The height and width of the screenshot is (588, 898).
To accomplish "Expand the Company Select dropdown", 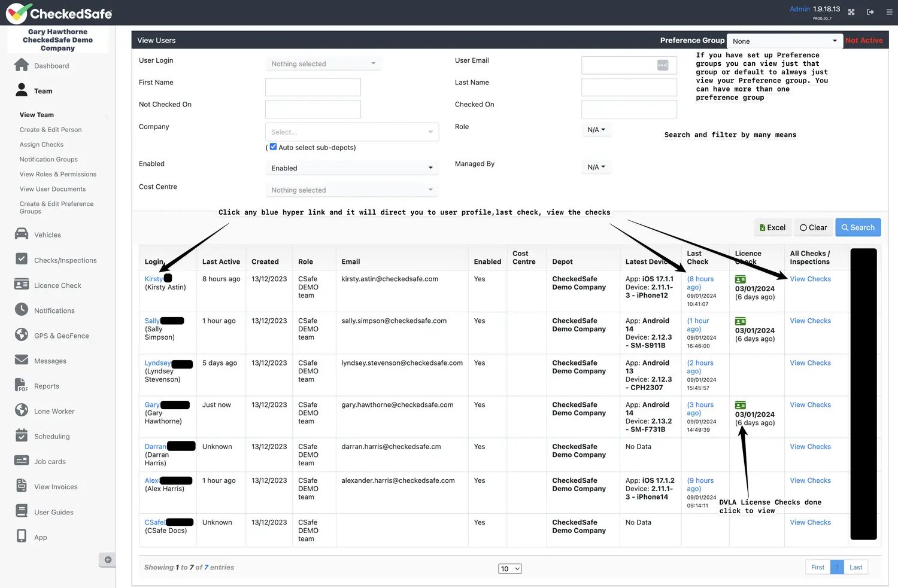I will coord(352,132).
